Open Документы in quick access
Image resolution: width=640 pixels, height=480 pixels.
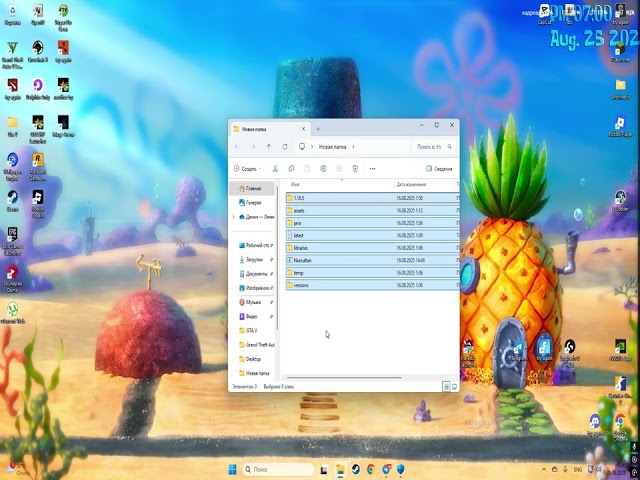(x=256, y=274)
